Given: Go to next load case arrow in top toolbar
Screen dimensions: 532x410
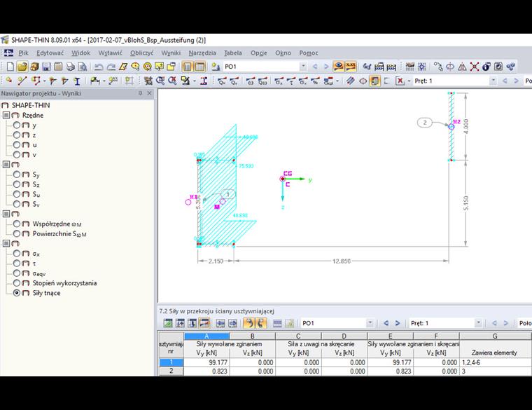Looking at the screenshot, I should pos(326,67).
